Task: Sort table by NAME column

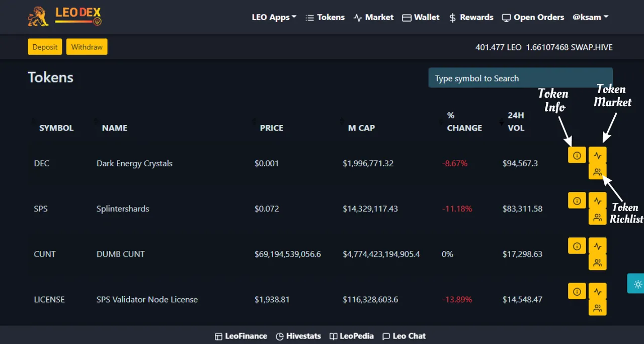Action: click(114, 128)
